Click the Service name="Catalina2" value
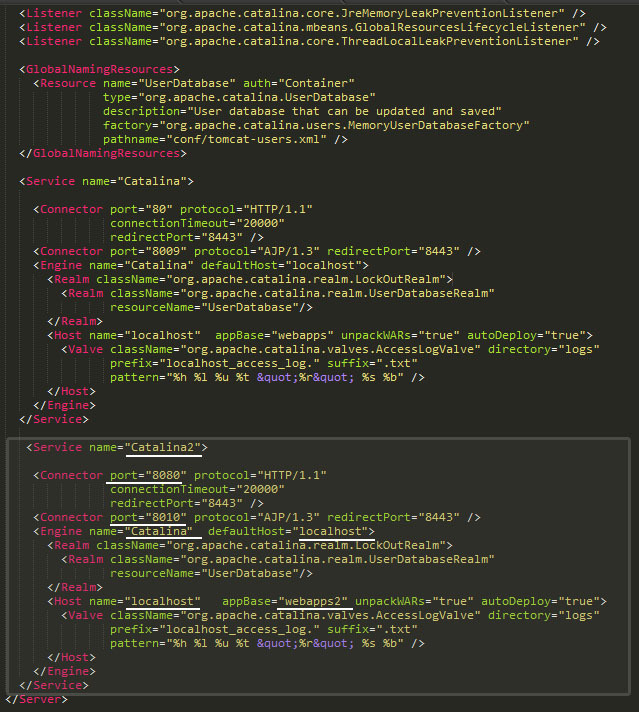 (x=163, y=447)
